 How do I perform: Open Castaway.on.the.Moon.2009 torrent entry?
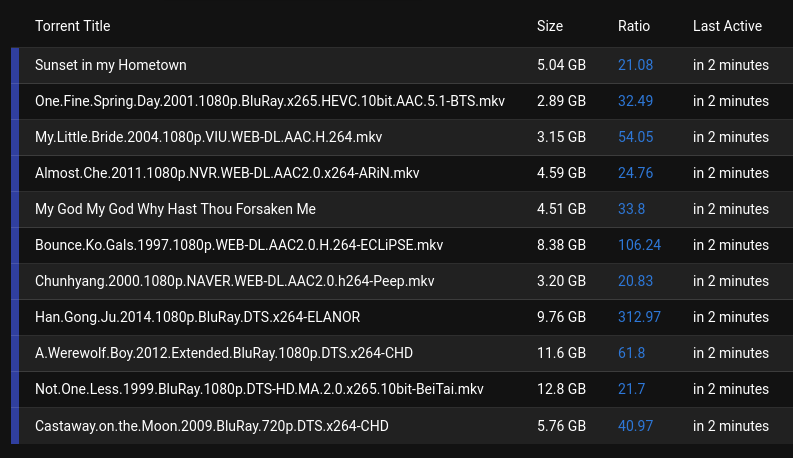tap(211, 426)
